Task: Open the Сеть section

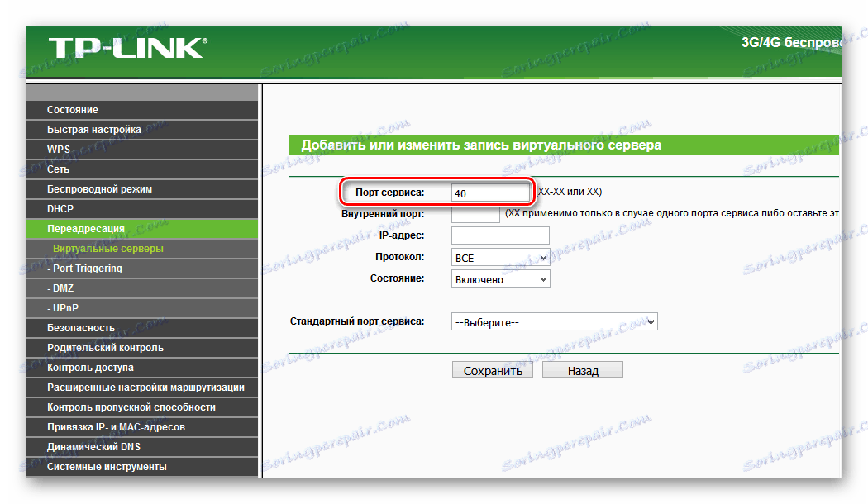Action: pyautogui.click(x=142, y=169)
